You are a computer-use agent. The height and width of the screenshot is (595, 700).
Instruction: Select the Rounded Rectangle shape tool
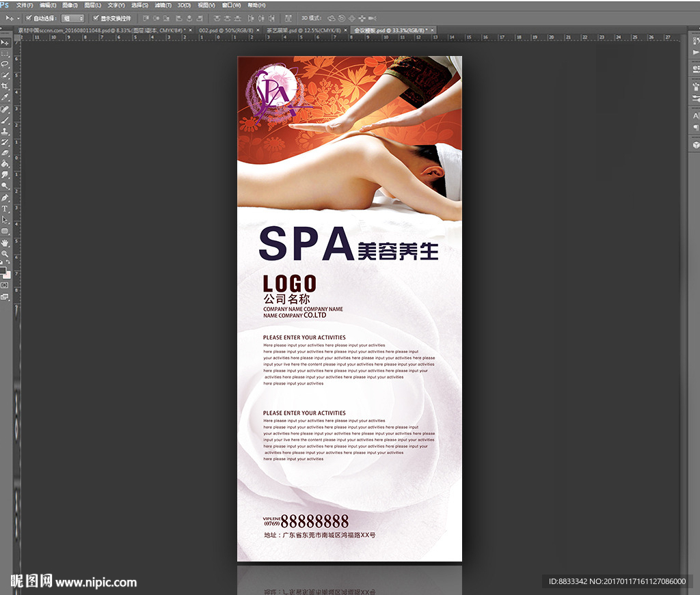5,231
